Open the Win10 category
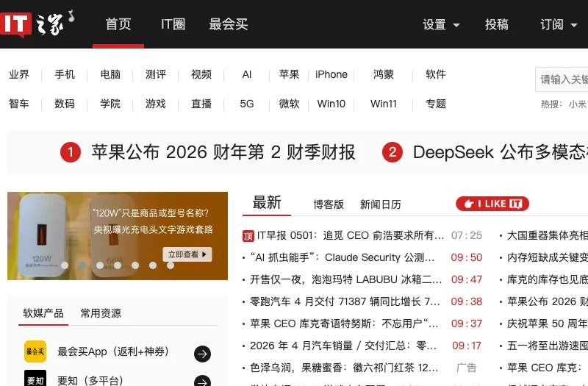 (331, 104)
